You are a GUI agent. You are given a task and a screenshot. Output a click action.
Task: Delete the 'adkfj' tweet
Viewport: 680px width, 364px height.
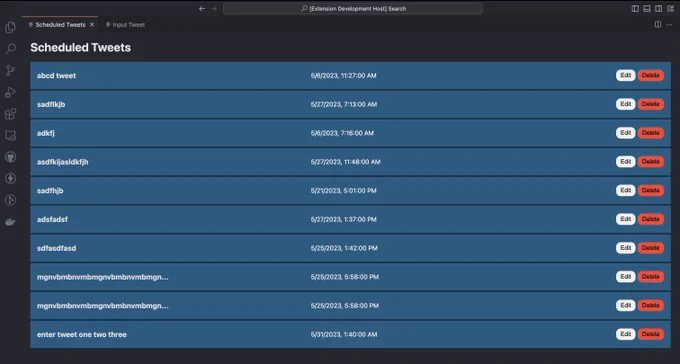[x=651, y=133]
